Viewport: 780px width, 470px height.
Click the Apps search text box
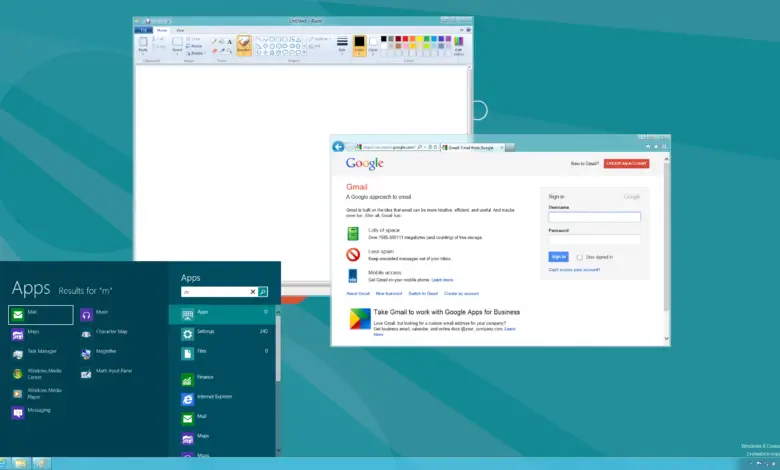coord(215,292)
